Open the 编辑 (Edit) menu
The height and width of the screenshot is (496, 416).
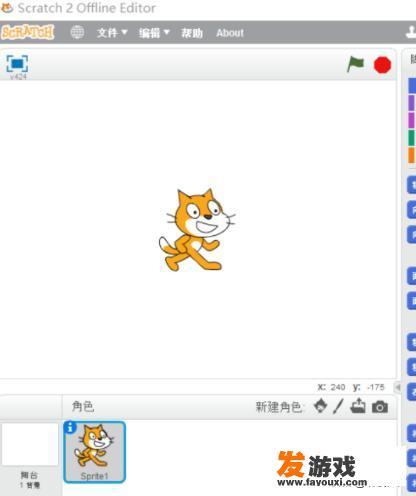[x=154, y=33]
